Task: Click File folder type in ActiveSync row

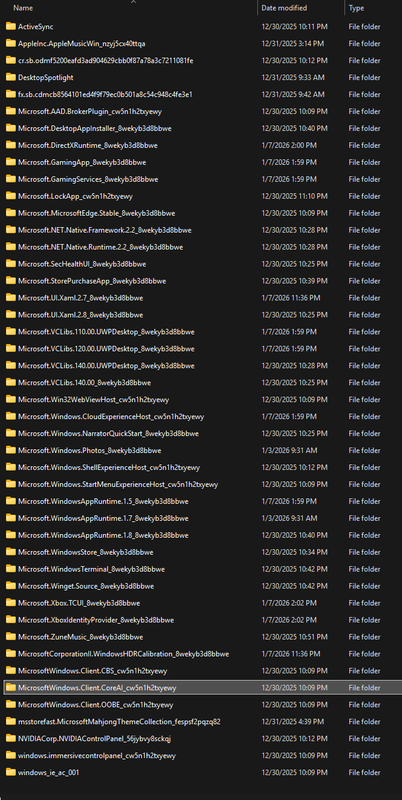Action: point(364,27)
